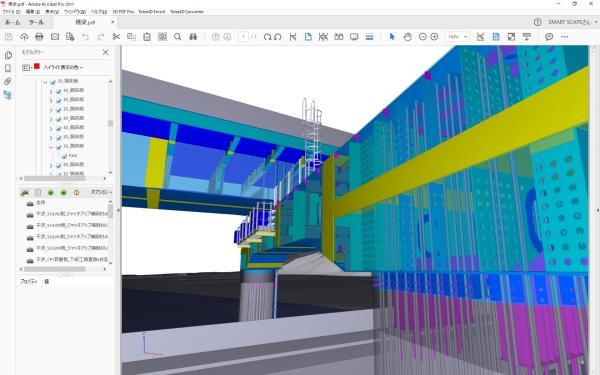Open the Model Tree sidebar icon

coord(8,95)
